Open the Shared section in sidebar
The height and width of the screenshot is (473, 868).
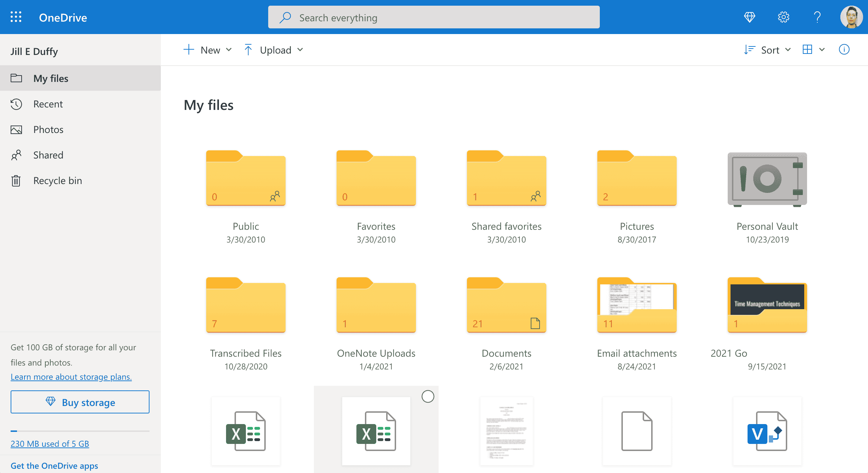point(48,155)
